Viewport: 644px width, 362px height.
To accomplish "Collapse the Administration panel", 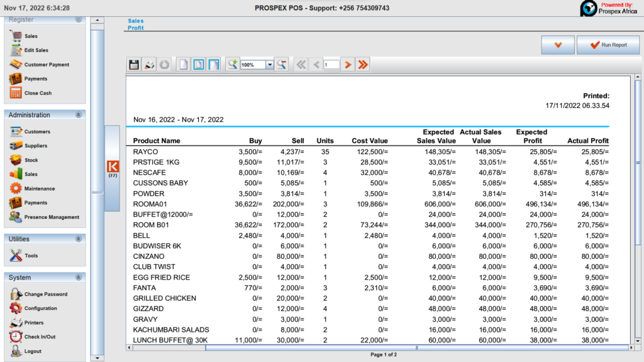I will (x=78, y=115).
